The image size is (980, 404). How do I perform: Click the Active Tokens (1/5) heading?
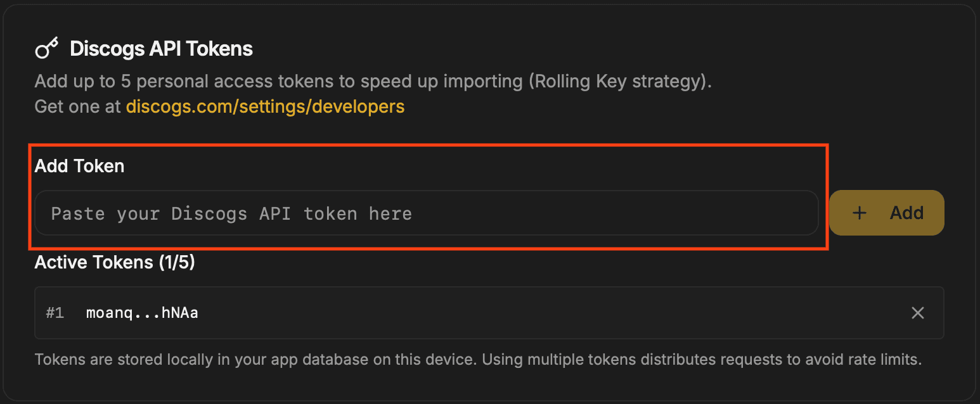[x=114, y=262]
